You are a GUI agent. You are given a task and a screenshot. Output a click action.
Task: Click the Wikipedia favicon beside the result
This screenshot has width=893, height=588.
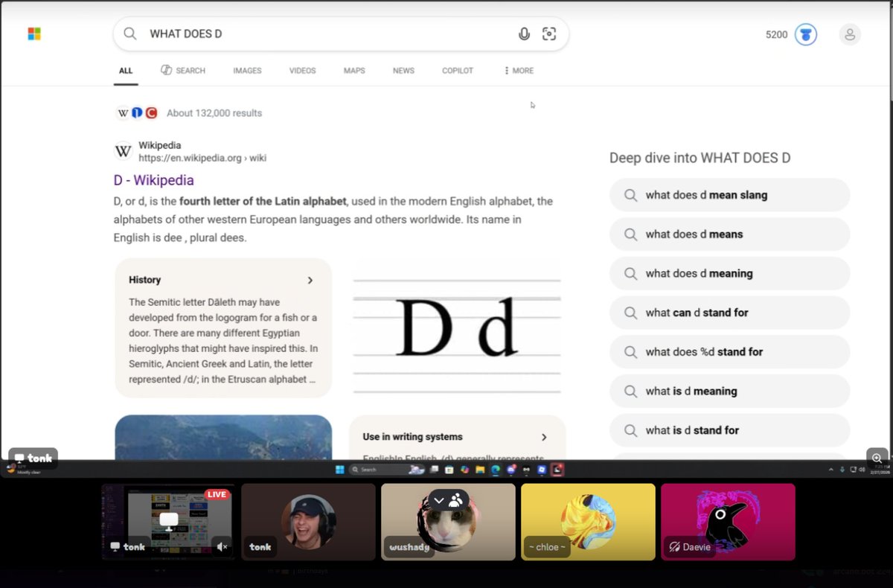[123, 151]
